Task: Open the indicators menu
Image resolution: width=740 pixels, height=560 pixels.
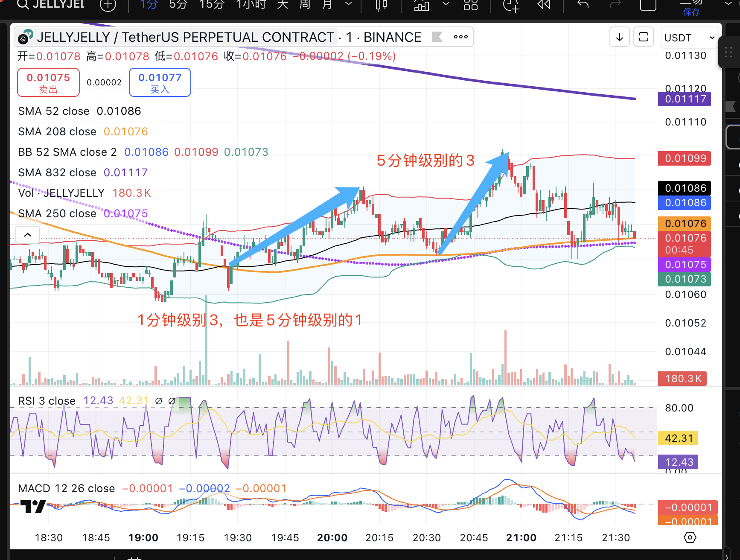Action: tap(421, 5)
